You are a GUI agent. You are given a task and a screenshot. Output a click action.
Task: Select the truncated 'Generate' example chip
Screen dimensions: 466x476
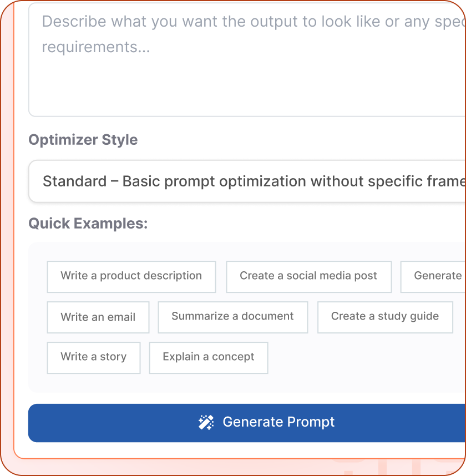click(x=438, y=276)
